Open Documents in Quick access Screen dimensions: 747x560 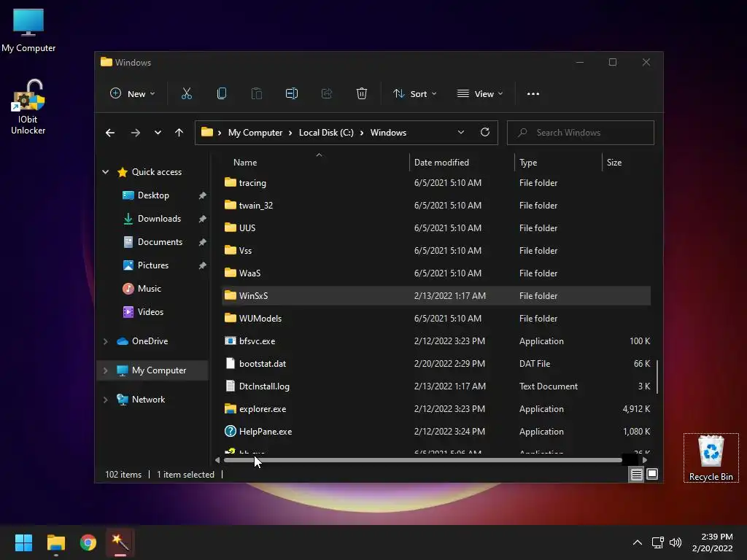coord(160,242)
